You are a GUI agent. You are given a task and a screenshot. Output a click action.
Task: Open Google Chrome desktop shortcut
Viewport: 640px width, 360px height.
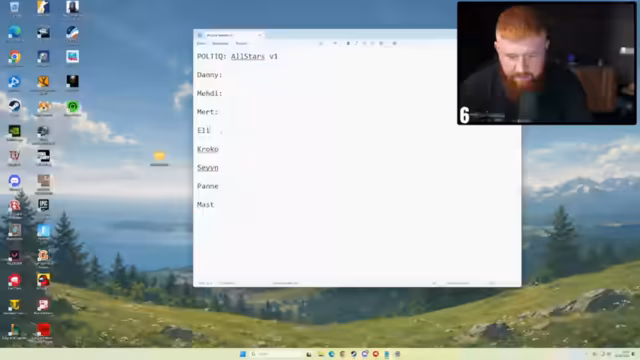pos(15,57)
